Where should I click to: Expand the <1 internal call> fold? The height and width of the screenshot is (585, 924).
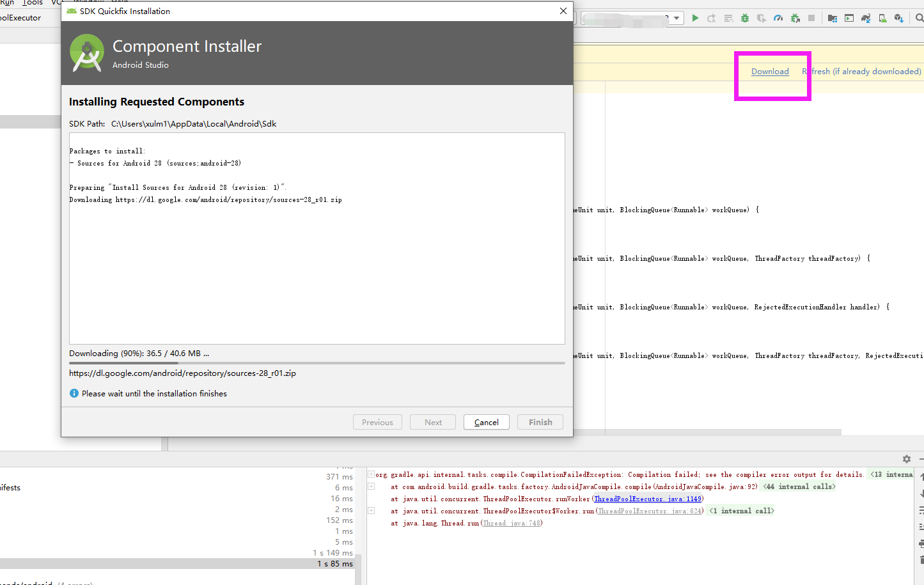coord(742,511)
